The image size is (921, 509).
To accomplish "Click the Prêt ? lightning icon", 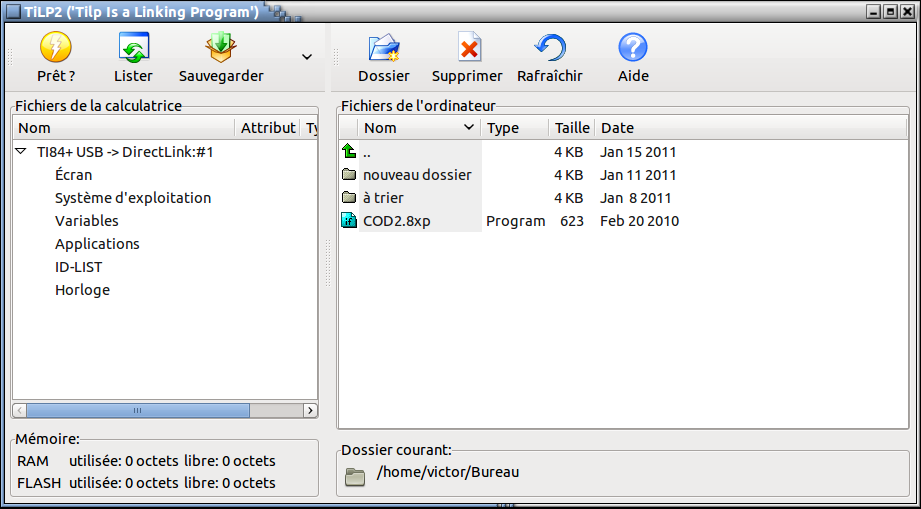I will tap(56, 48).
